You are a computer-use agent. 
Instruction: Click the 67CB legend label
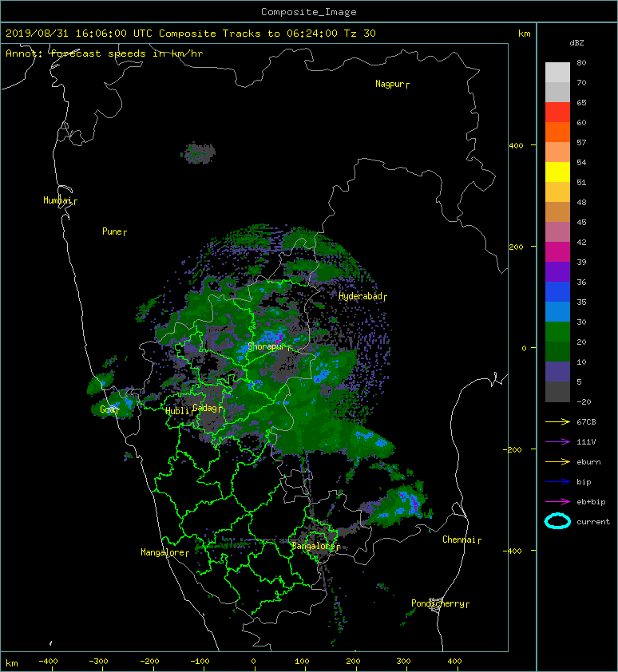coord(586,421)
